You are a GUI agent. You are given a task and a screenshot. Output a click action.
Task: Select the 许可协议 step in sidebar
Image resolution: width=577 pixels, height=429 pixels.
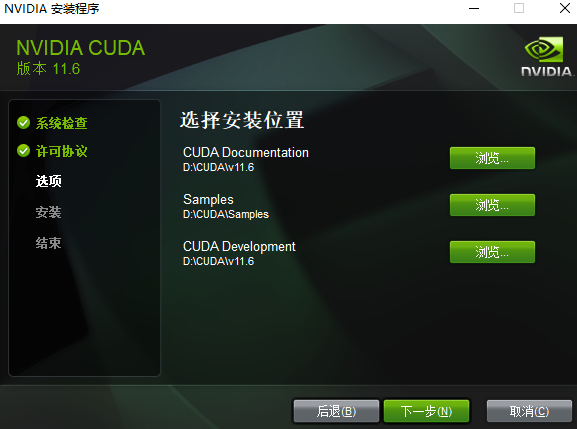(x=61, y=151)
